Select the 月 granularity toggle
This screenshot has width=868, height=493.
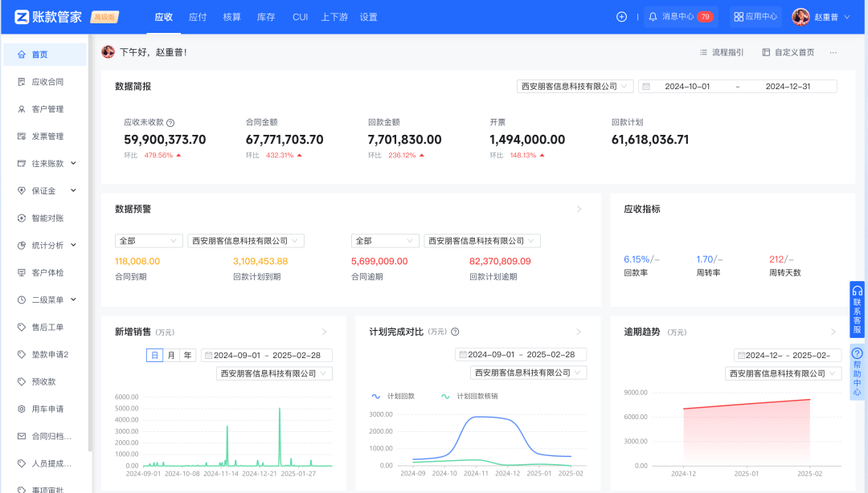point(171,355)
